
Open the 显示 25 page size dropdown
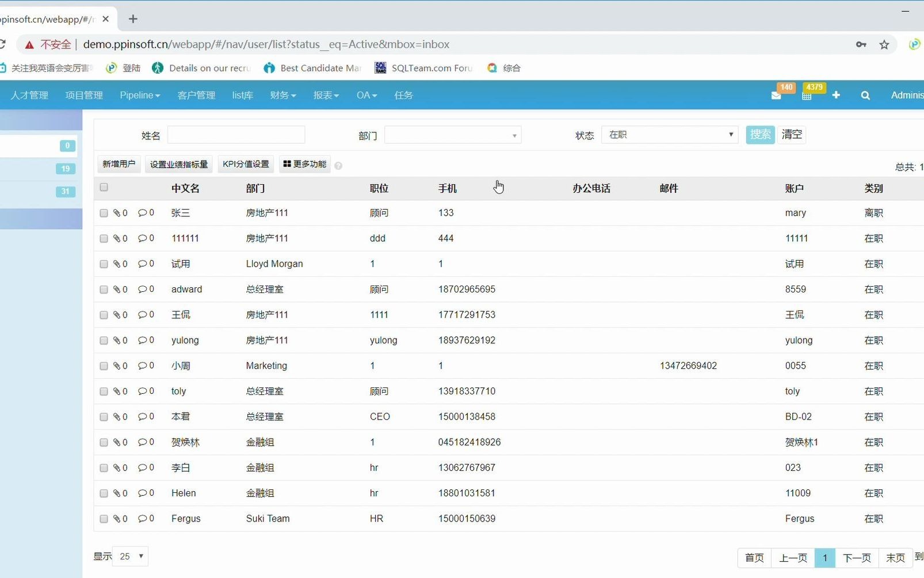point(131,556)
